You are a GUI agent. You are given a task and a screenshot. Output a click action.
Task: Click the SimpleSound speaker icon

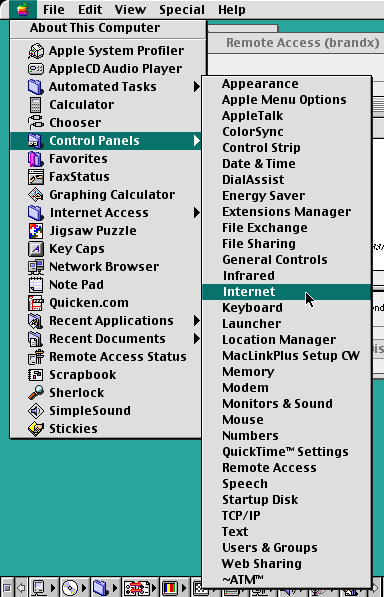(x=36, y=410)
